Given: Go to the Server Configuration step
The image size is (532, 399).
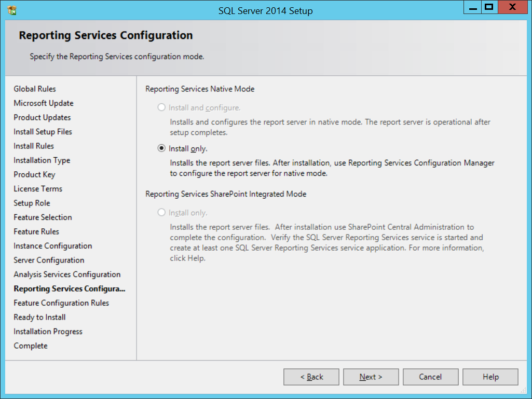Looking at the screenshot, I should click(x=49, y=260).
